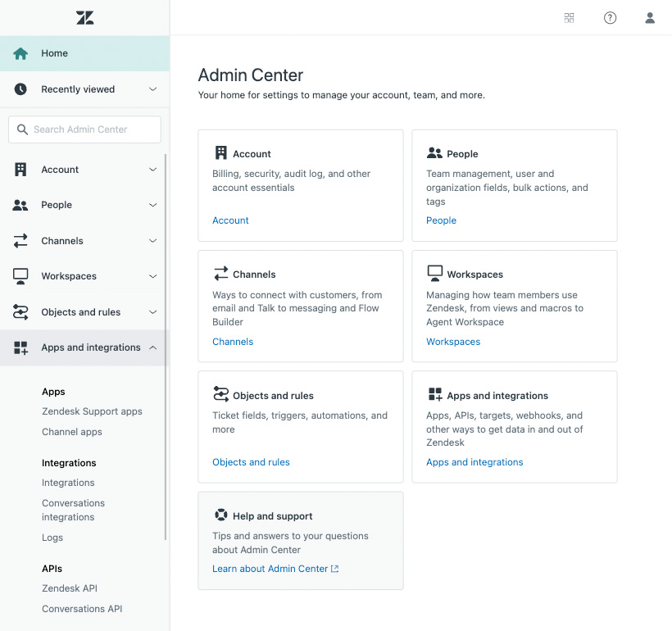Expand the Recently viewed chevron
The image size is (672, 631).
click(x=152, y=89)
